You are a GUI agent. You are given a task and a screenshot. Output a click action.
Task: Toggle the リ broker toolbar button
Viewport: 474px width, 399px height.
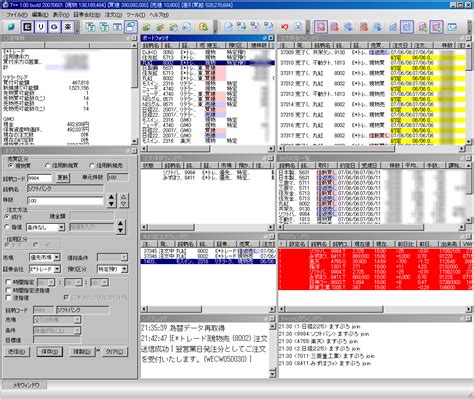(x=41, y=27)
